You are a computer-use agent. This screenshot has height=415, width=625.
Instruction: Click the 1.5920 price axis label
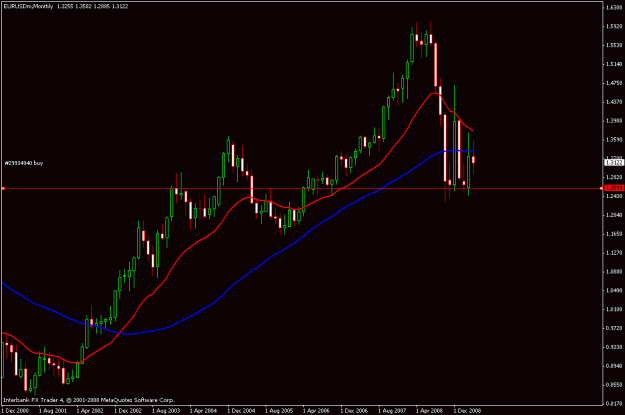click(x=615, y=26)
